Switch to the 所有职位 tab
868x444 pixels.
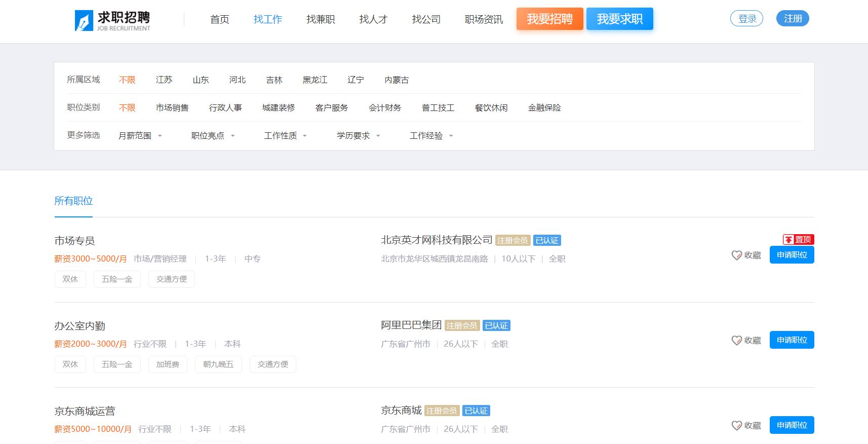(x=73, y=201)
